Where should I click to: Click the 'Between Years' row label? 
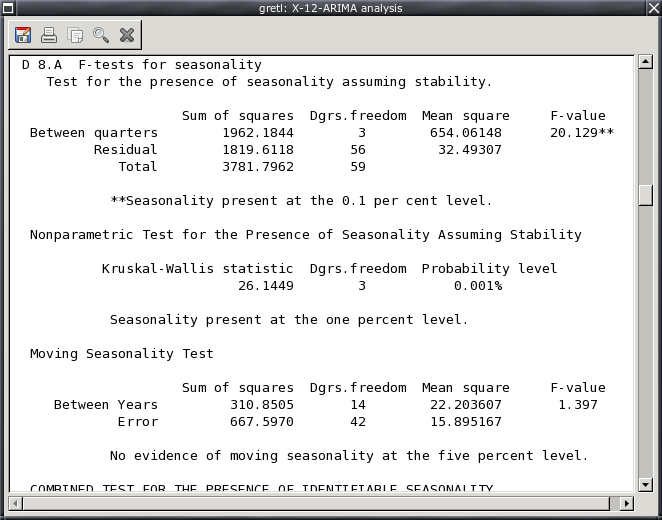click(x=105, y=405)
